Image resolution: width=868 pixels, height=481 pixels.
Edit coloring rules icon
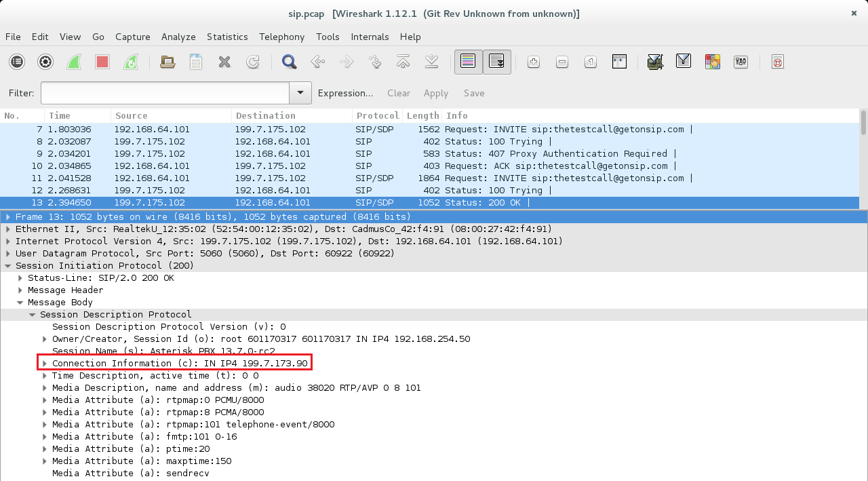point(712,62)
